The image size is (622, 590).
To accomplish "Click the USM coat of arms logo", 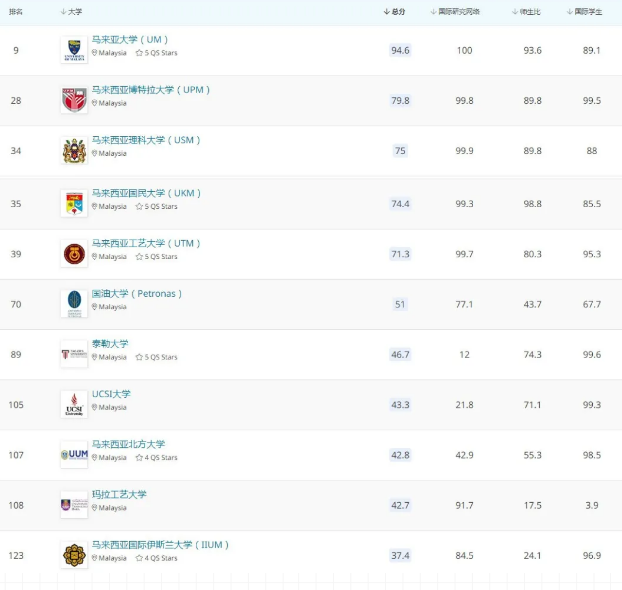I will click(x=74, y=151).
